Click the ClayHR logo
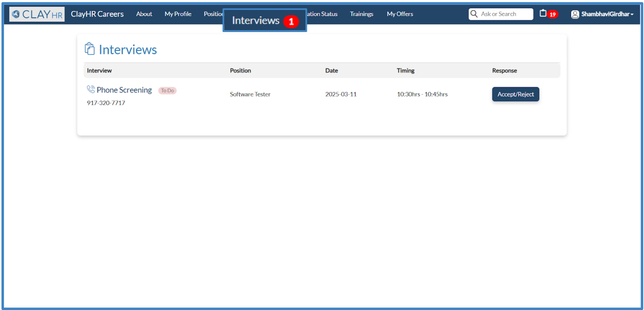This screenshot has height=310, width=644. pos(37,14)
